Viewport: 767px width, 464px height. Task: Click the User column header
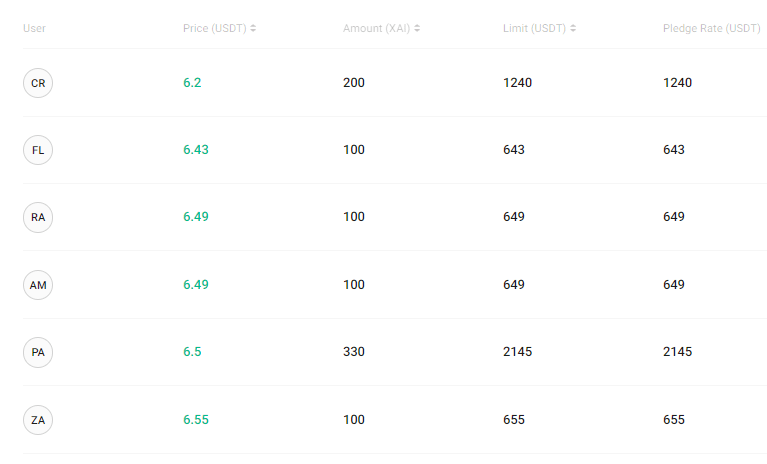(34, 28)
